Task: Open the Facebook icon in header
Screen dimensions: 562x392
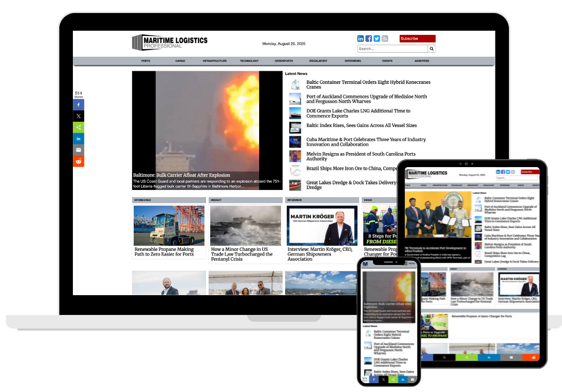Action: click(368, 39)
